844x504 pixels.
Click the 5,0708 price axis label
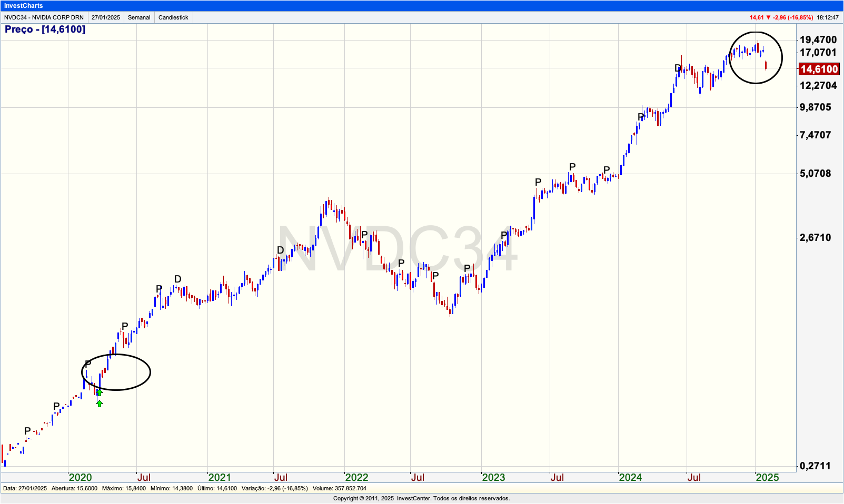(815, 173)
